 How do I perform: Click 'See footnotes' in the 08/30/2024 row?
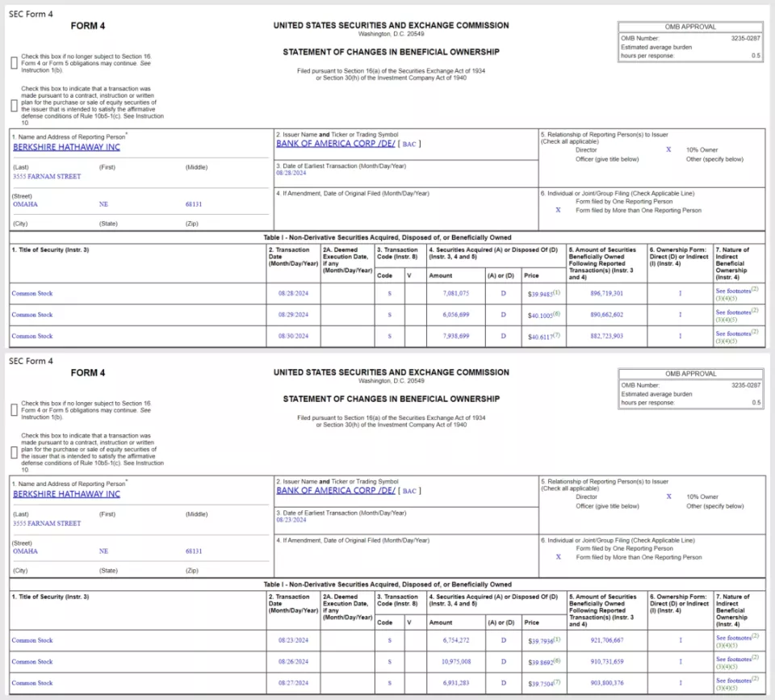click(x=733, y=333)
